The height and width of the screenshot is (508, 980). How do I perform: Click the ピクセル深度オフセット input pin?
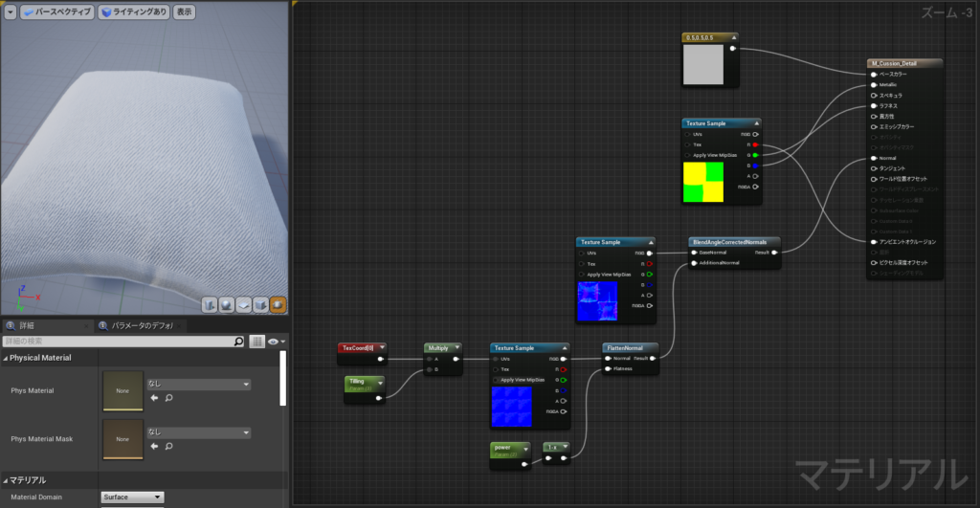click(874, 263)
